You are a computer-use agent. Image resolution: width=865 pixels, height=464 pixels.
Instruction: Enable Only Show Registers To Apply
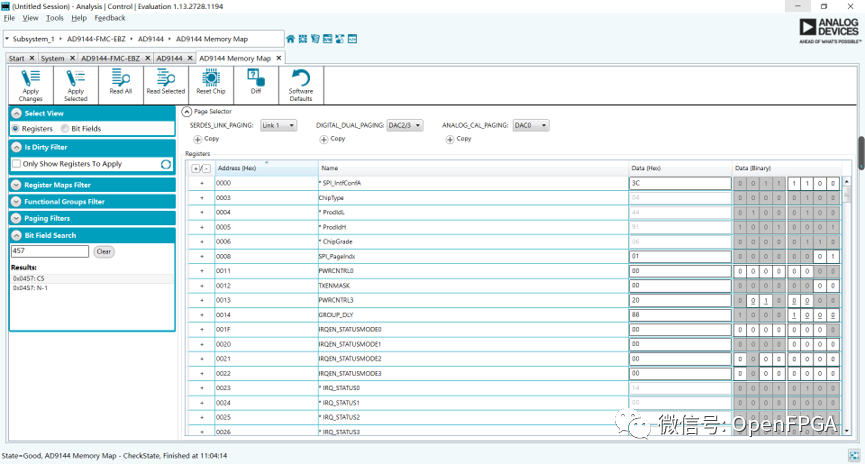coord(16,164)
